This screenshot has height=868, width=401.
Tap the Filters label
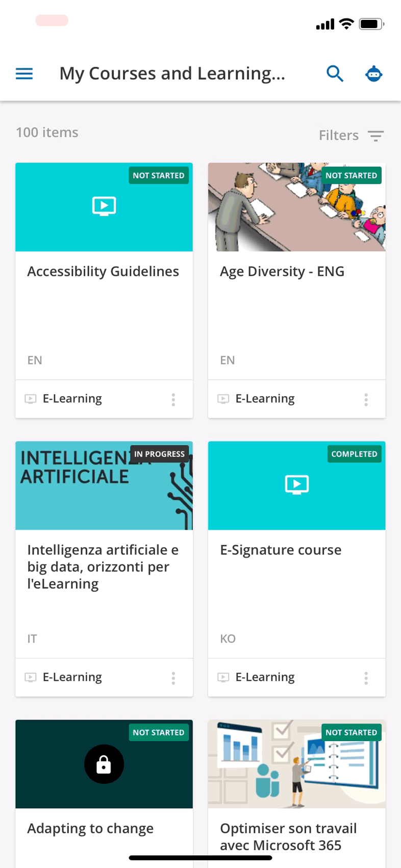coord(339,135)
